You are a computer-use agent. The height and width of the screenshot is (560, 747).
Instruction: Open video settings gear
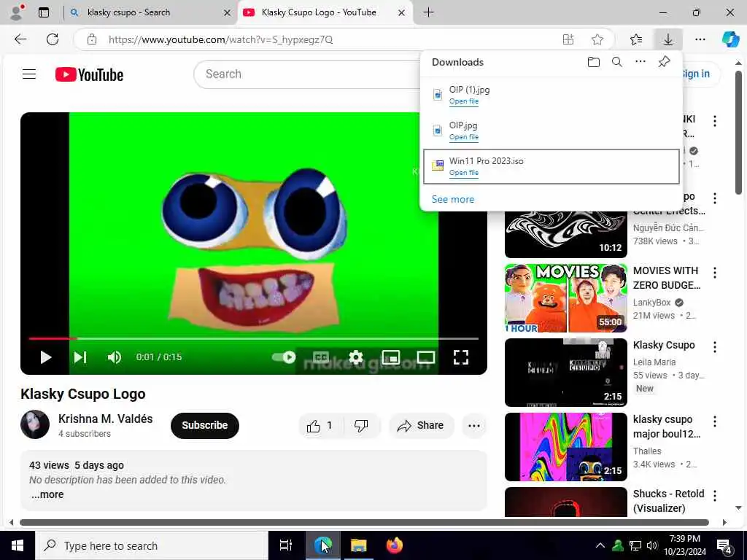pos(356,357)
